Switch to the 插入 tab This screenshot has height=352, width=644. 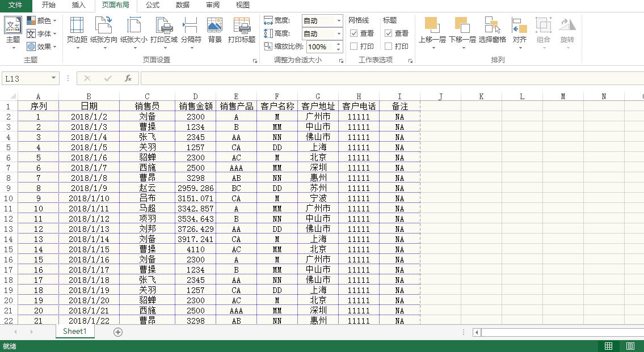click(78, 5)
